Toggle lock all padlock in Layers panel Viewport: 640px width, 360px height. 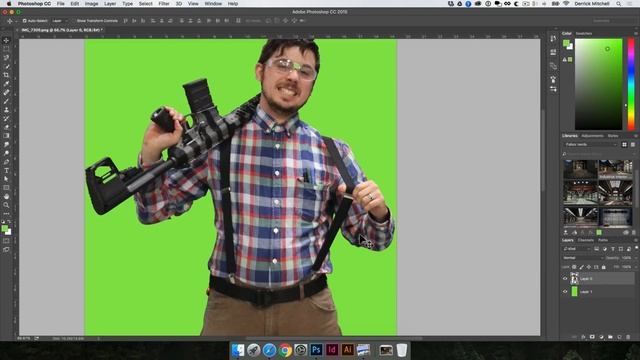click(x=604, y=267)
